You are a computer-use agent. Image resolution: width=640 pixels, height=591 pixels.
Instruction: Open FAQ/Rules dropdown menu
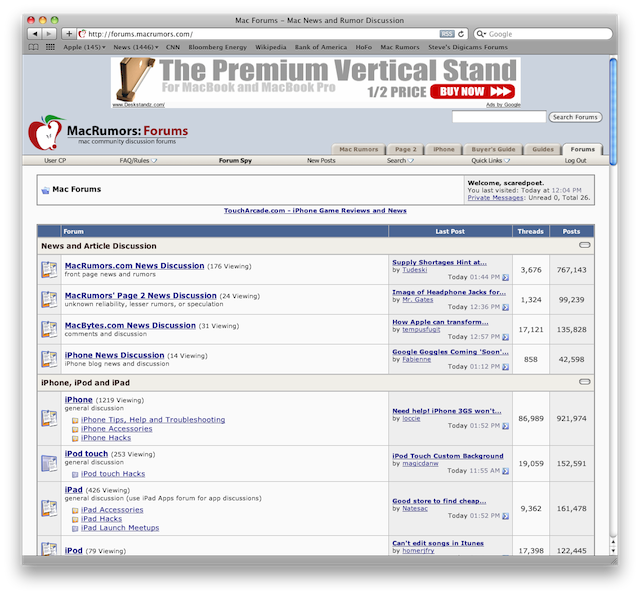click(x=138, y=160)
